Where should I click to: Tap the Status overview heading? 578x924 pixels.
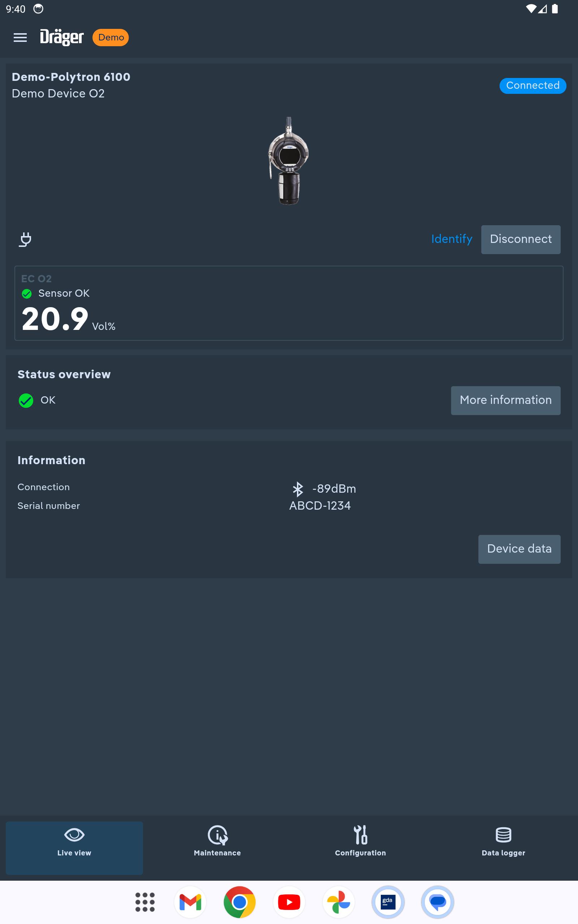click(x=64, y=374)
